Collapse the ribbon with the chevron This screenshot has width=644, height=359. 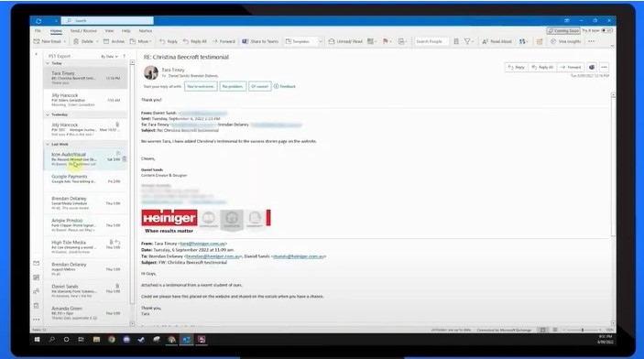612,46
